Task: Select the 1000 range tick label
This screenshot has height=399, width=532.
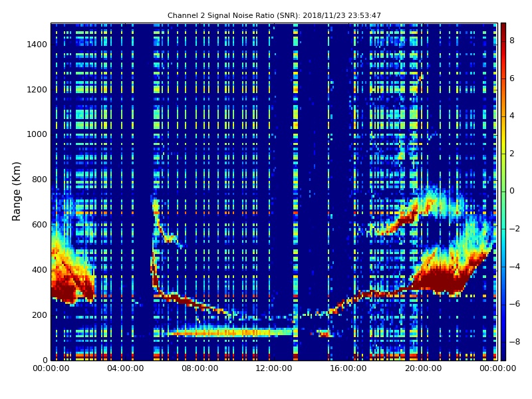Action: (x=37, y=134)
